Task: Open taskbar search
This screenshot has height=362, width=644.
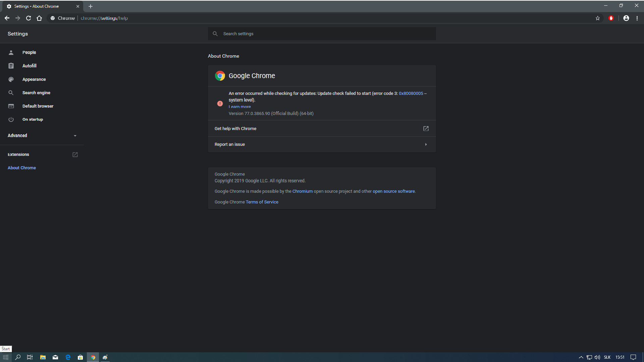Action: [x=18, y=357]
